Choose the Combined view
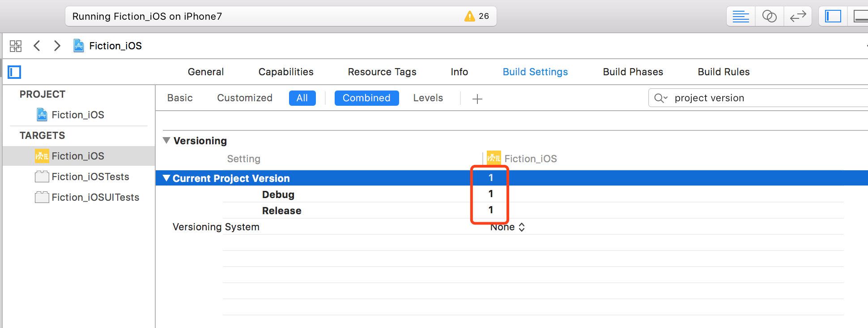The width and height of the screenshot is (868, 328). click(x=366, y=98)
